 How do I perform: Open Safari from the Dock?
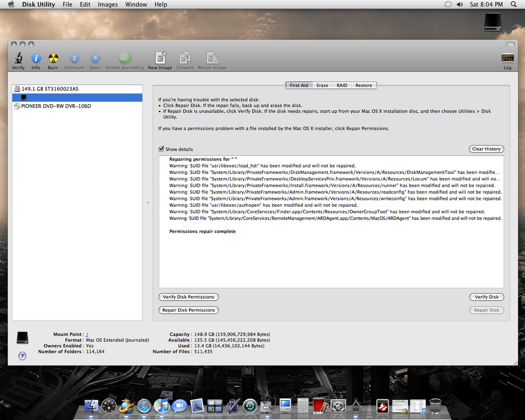[x=144, y=406]
